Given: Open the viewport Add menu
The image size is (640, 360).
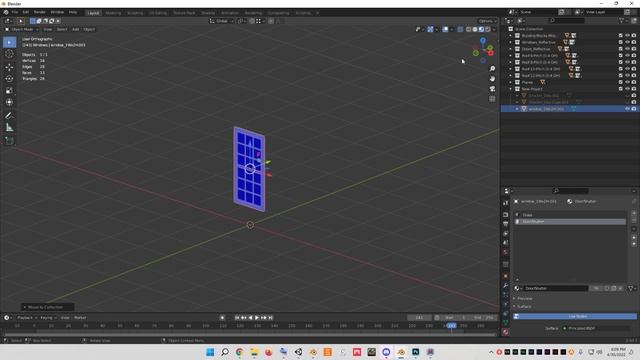Looking at the screenshot, I should coord(76,29).
